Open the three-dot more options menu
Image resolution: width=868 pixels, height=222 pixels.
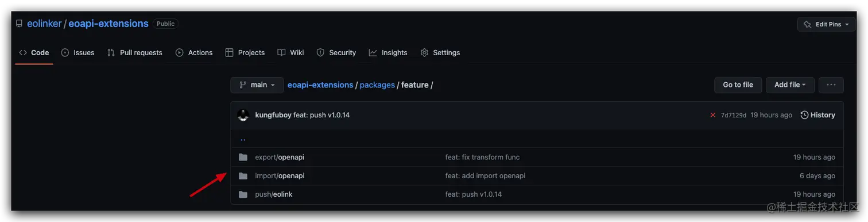(x=831, y=85)
